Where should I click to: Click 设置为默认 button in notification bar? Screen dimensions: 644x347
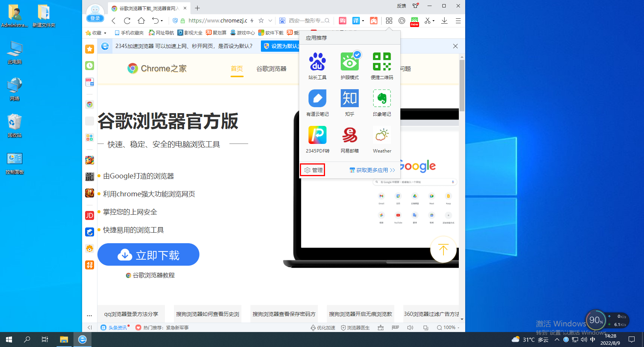pyautogui.click(x=280, y=46)
